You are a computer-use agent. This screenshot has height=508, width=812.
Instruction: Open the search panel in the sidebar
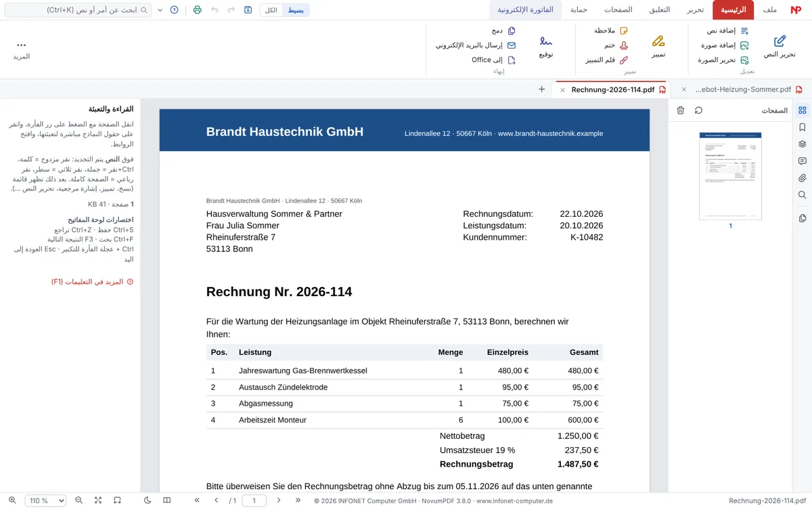pos(803,195)
